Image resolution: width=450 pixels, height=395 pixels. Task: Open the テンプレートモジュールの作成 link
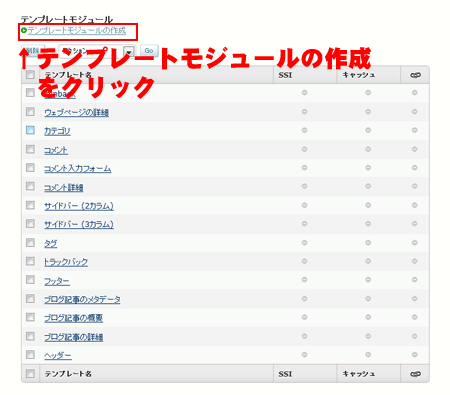[x=77, y=31]
